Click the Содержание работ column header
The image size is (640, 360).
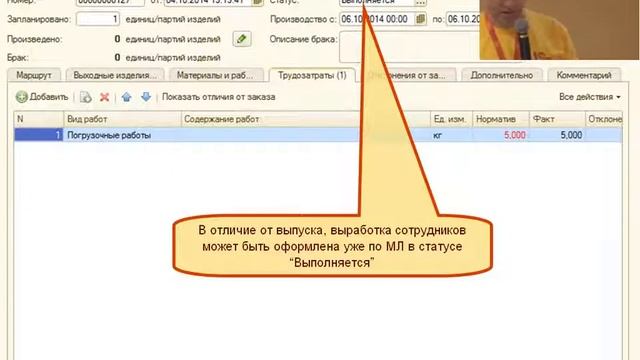coord(271,119)
